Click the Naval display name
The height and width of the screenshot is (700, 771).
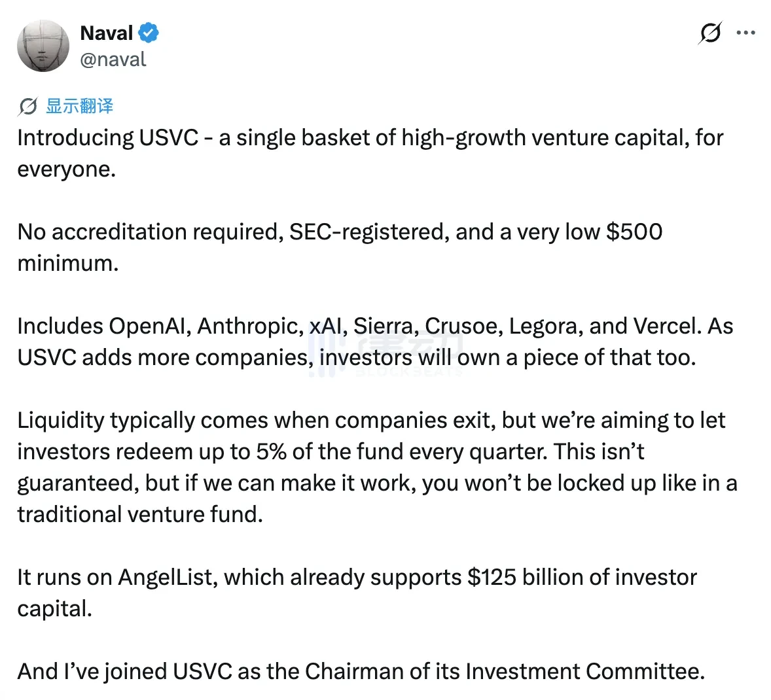(x=105, y=32)
